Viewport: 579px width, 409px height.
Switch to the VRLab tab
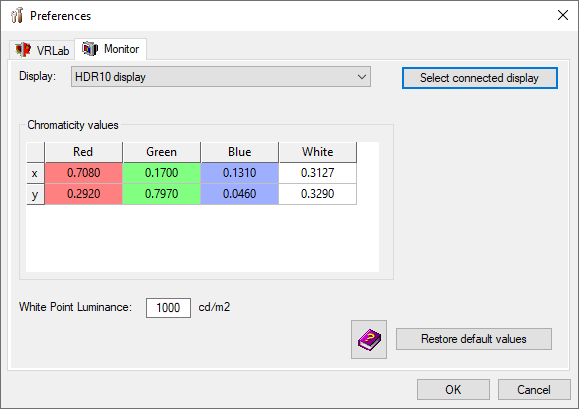[x=42, y=50]
